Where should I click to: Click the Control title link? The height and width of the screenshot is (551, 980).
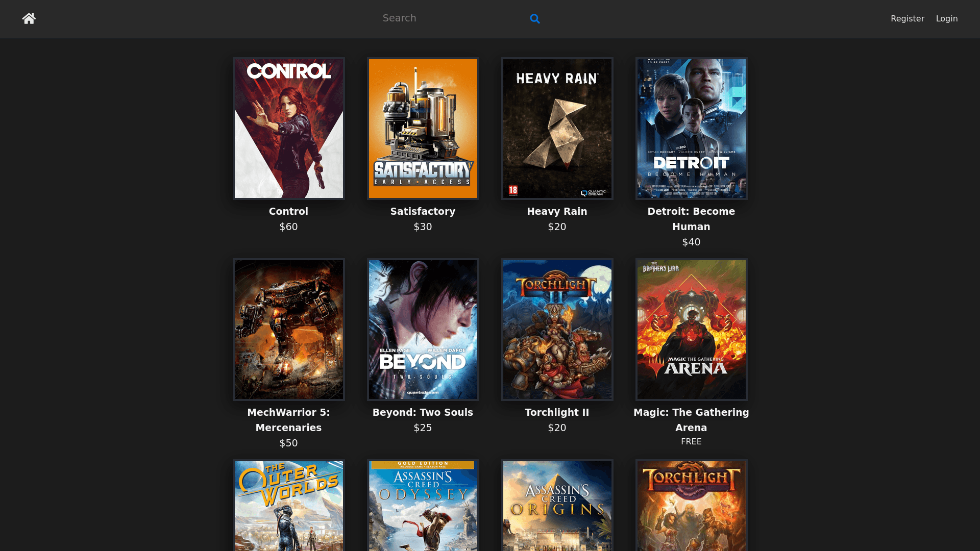(x=288, y=211)
